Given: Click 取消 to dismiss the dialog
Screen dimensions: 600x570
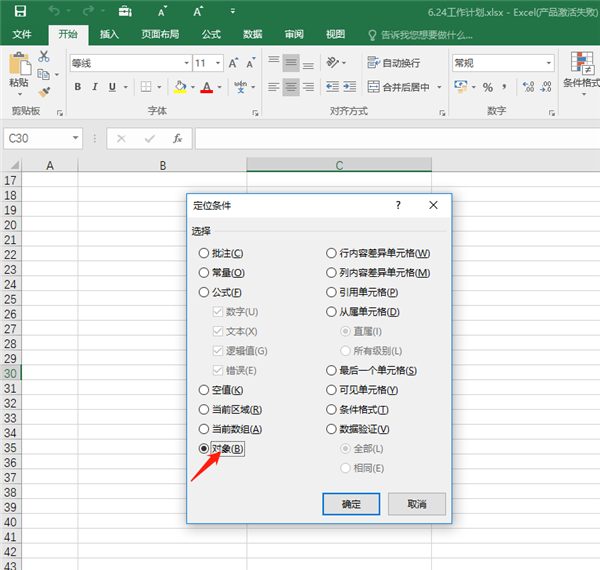Looking at the screenshot, I should point(416,503).
